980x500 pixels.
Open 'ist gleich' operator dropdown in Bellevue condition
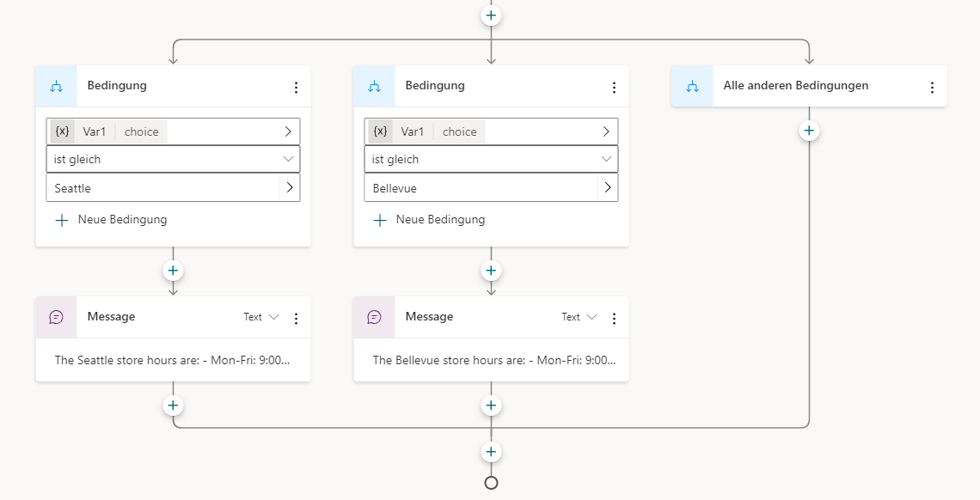pos(491,159)
